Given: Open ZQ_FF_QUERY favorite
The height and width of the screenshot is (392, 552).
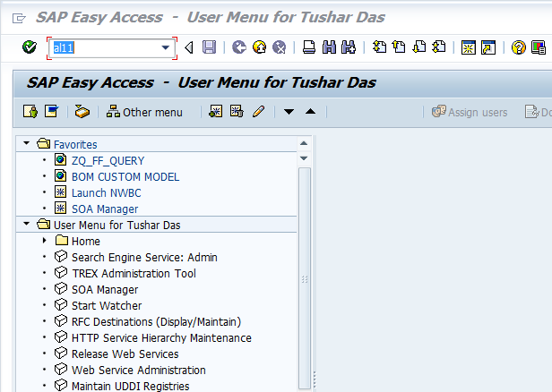Looking at the screenshot, I should coord(108,161).
